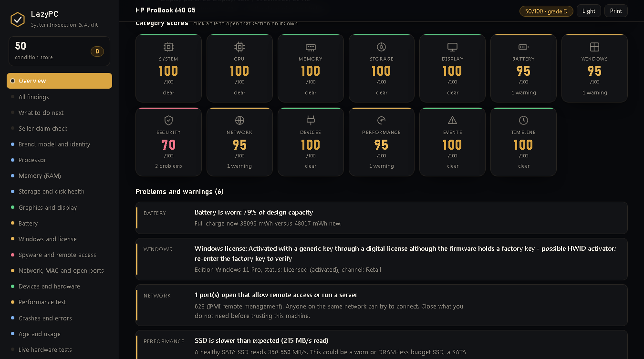Click '1 port(s) open that allow remote access'
The height and width of the screenshot is (359, 644).
(x=276, y=295)
